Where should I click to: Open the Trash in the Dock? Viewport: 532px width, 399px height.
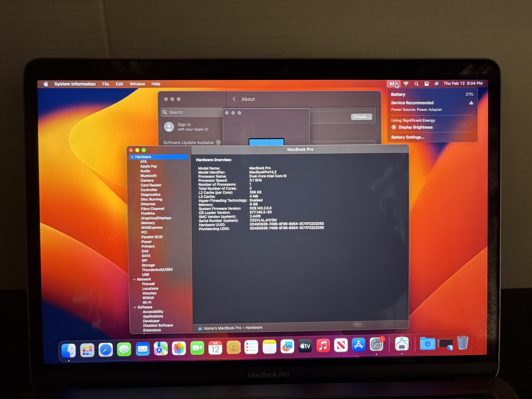pos(463,343)
